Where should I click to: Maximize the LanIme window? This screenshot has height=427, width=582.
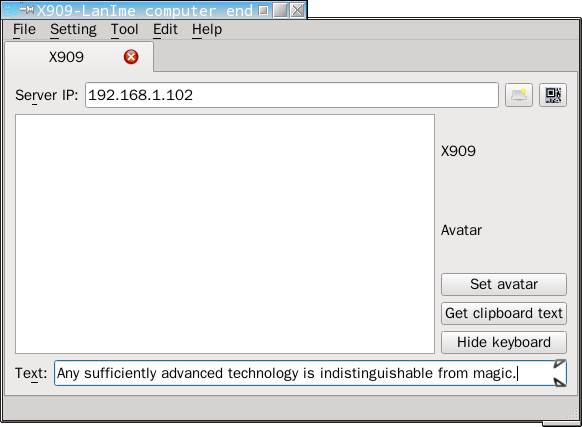coord(280,10)
